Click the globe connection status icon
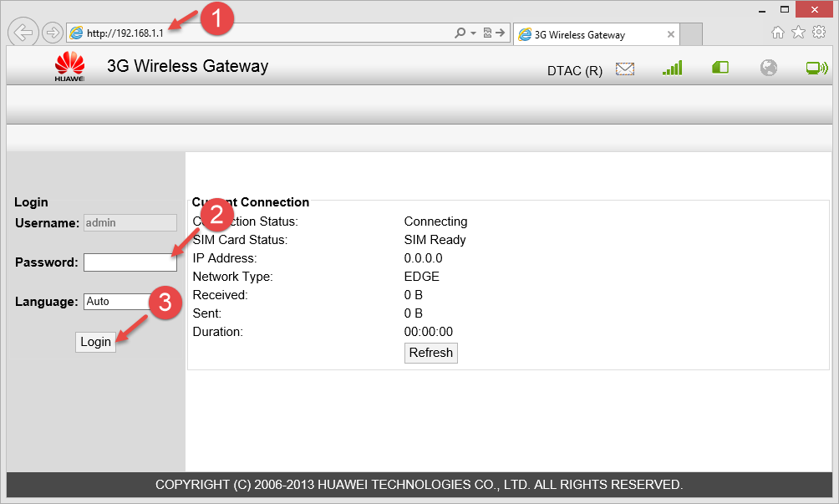Screen dimensions: 839x504 point(768,68)
